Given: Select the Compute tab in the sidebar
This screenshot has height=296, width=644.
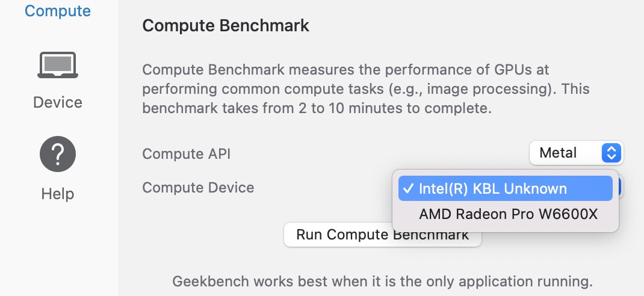Looking at the screenshot, I should pyautogui.click(x=58, y=10).
